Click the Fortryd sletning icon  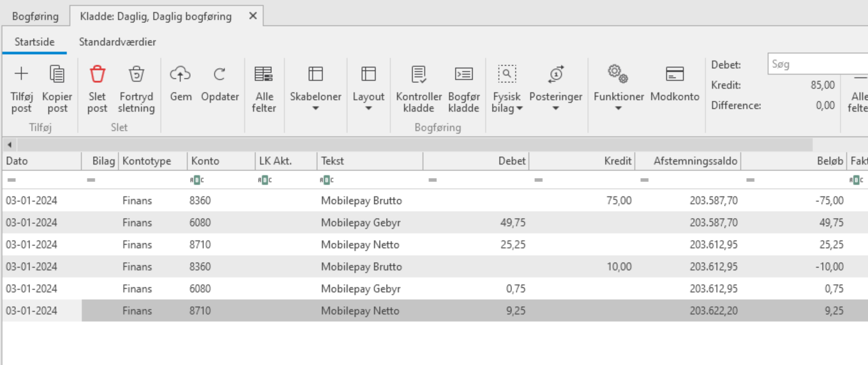click(137, 73)
